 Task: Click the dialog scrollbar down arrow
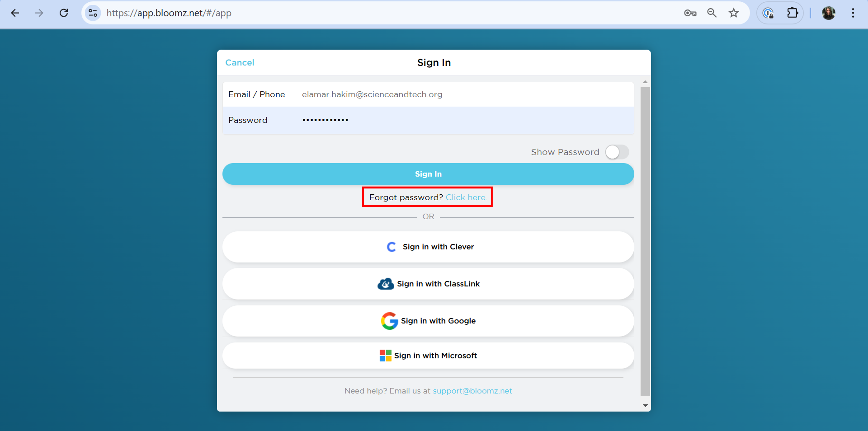pos(645,406)
